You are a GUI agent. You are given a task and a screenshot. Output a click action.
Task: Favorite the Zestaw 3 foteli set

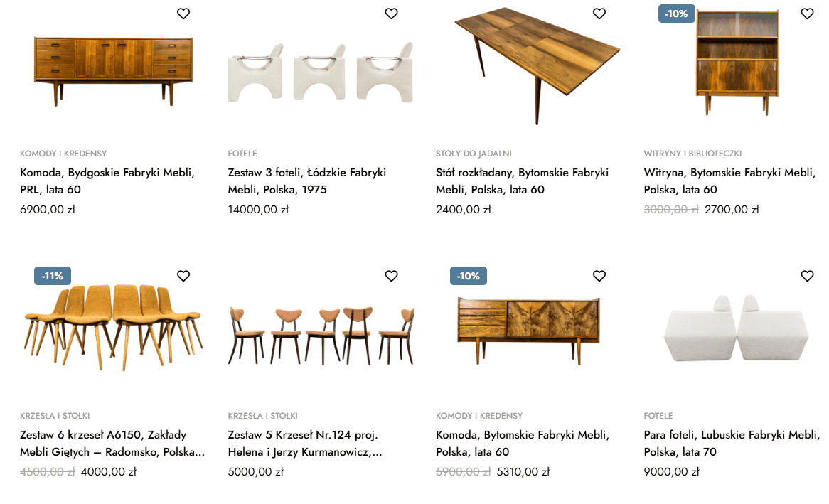coord(391,14)
